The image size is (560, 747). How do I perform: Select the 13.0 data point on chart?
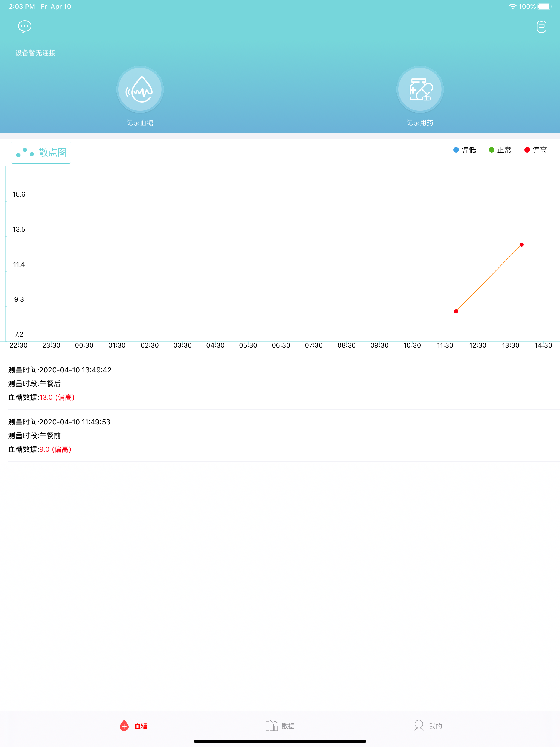point(521,244)
